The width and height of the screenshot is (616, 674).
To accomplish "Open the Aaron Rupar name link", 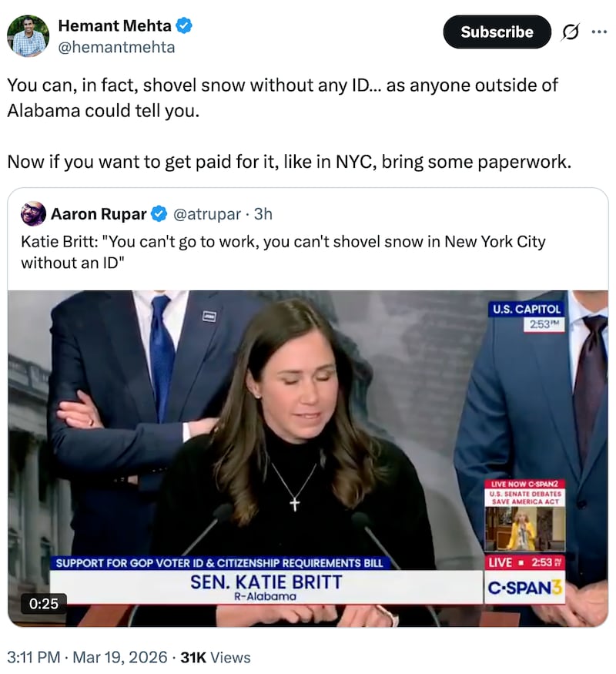I will point(99,213).
